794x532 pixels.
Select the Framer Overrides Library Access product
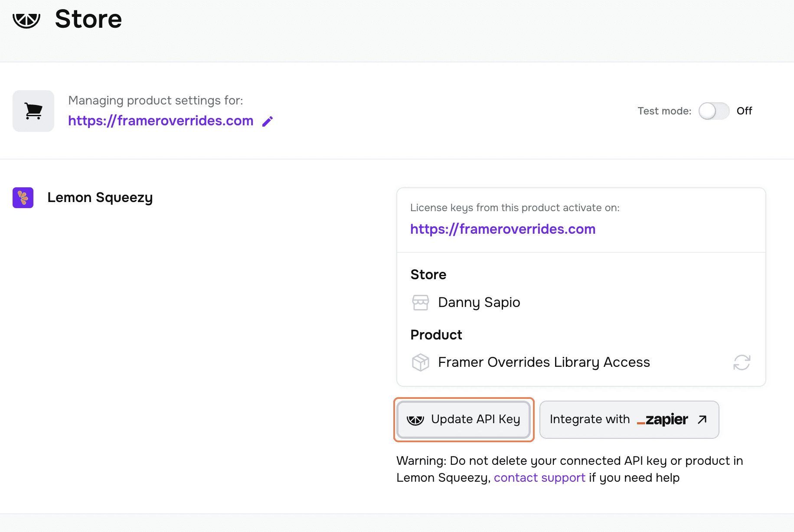(x=544, y=362)
